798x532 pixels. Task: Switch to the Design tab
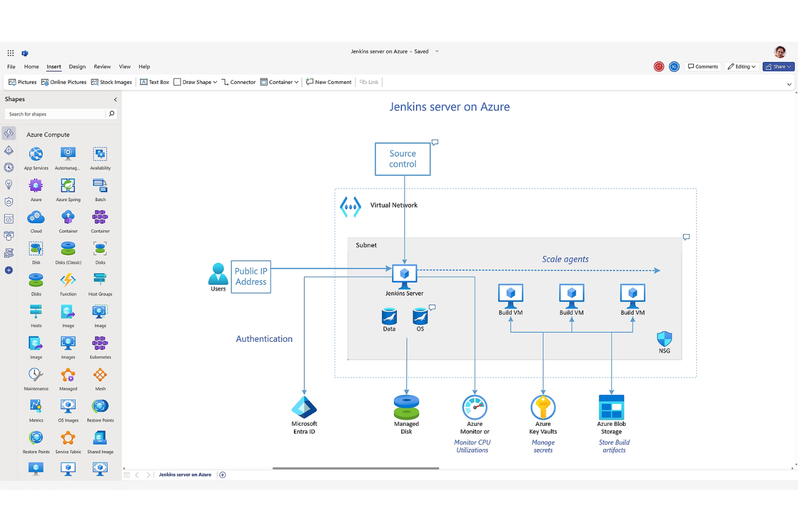(x=77, y=67)
